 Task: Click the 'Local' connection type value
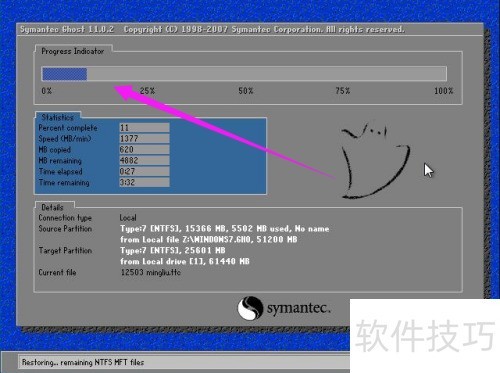[128, 218]
